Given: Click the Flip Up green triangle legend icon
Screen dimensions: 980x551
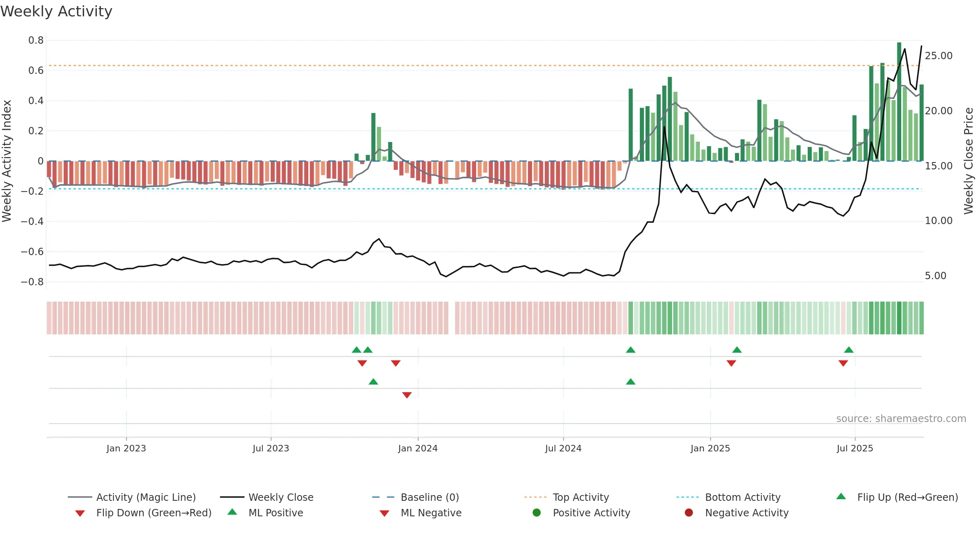Looking at the screenshot, I should point(841,496).
